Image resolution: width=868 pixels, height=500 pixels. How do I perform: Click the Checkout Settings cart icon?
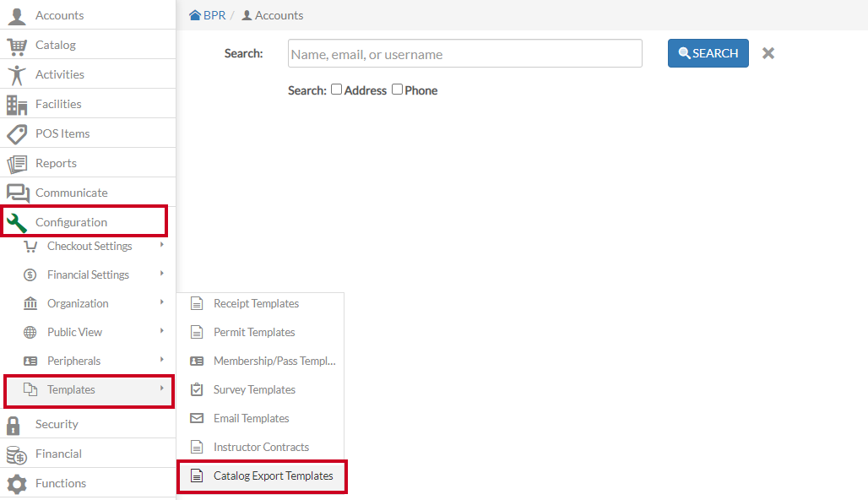tap(30, 247)
